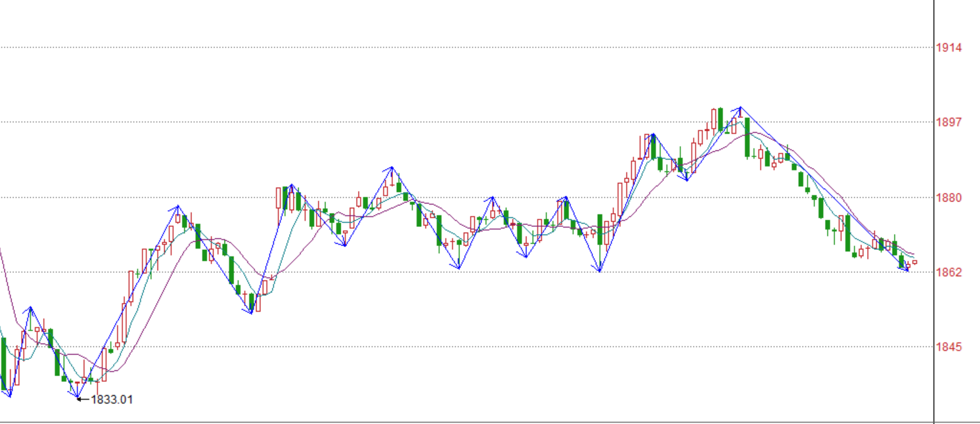The width and height of the screenshot is (980, 424).
Task: Select the 1845 price level label
Action: (x=948, y=347)
